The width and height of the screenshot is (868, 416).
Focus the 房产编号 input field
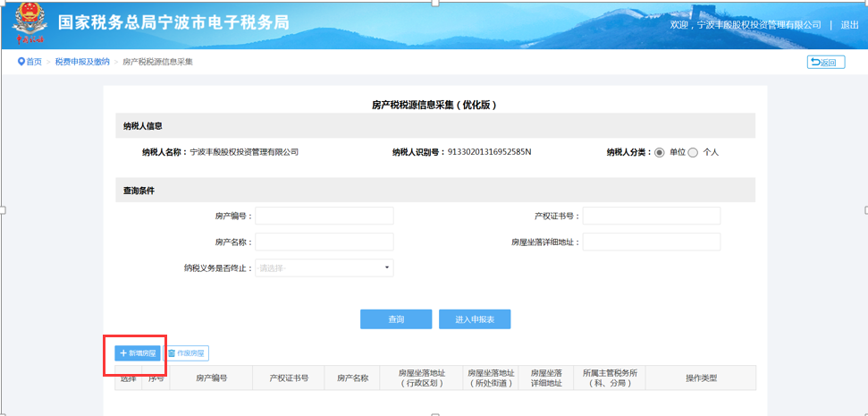324,216
